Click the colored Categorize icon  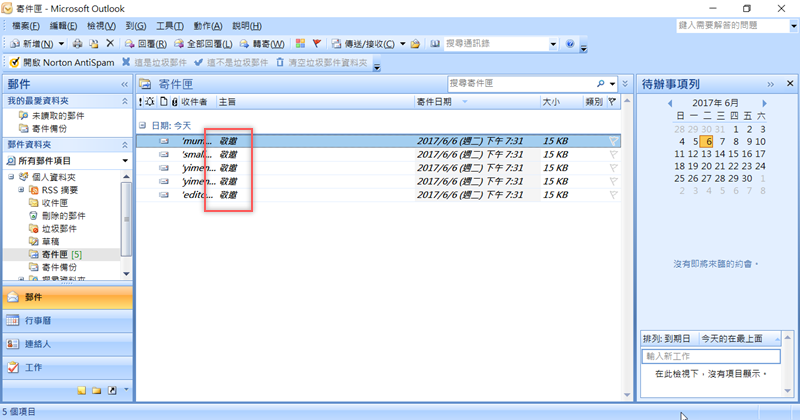300,44
